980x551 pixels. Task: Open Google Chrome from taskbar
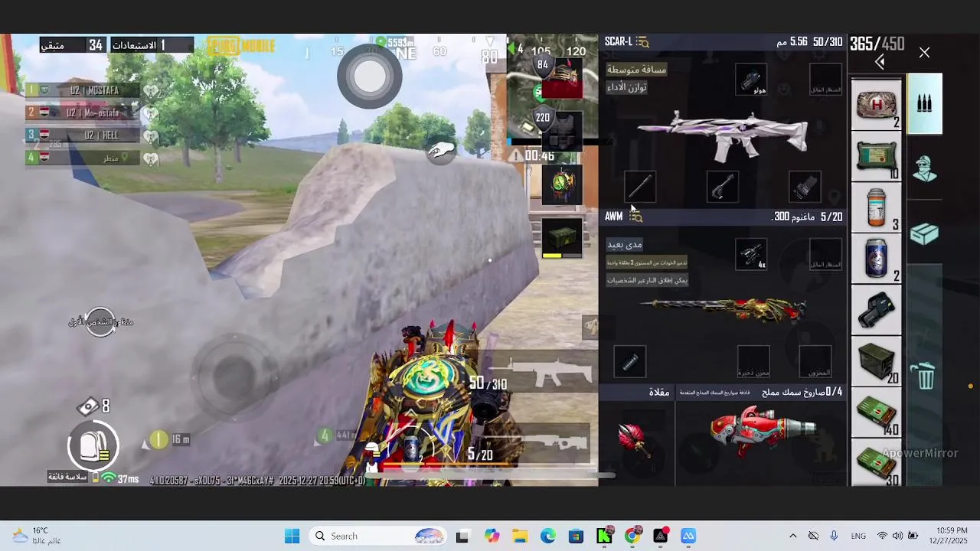click(x=632, y=536)
